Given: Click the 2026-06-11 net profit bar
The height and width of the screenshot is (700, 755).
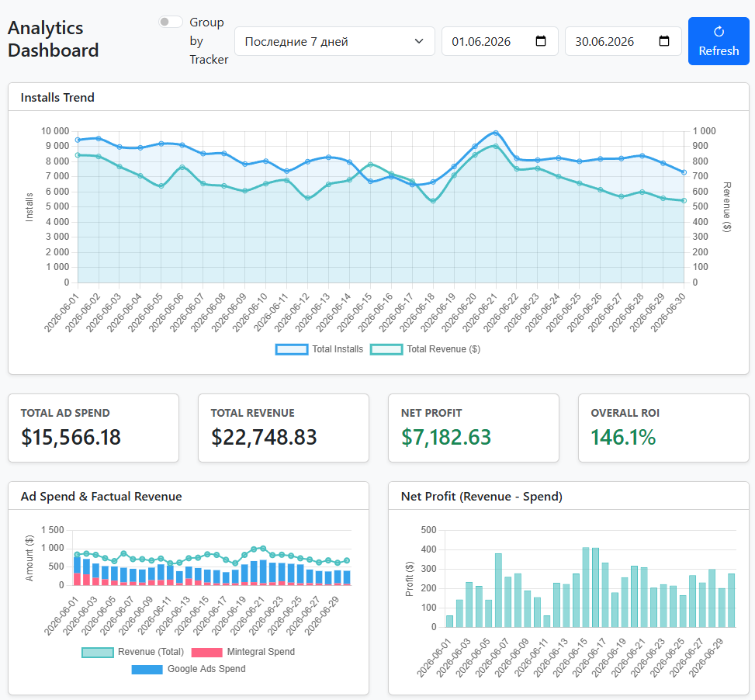Looking at the screenshot, I should click(546, 622).
